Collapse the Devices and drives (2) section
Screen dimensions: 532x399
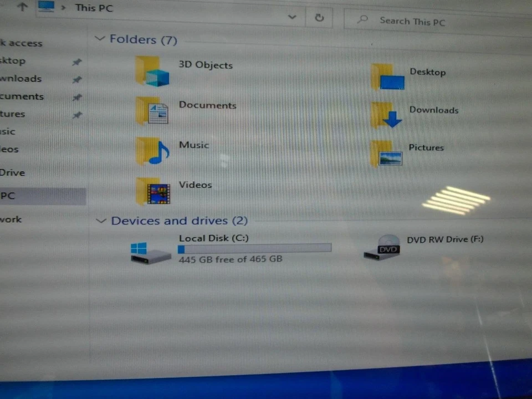click(101, 221)
